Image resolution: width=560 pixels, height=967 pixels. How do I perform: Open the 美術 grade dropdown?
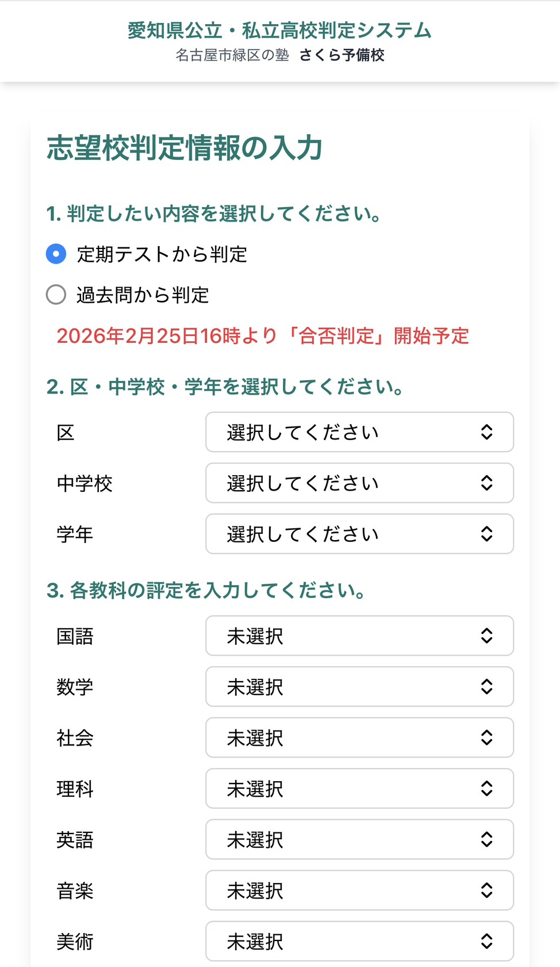point(359,941)
